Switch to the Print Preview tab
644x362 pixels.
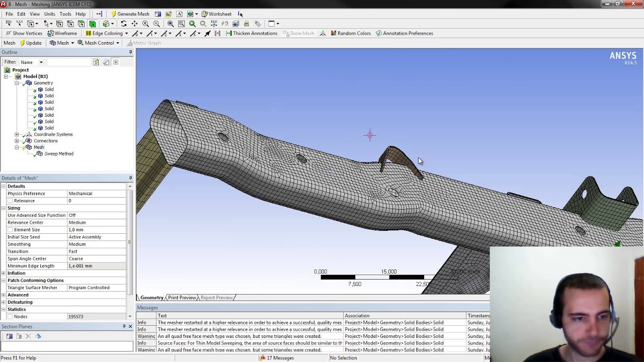(x=182, y=298)
